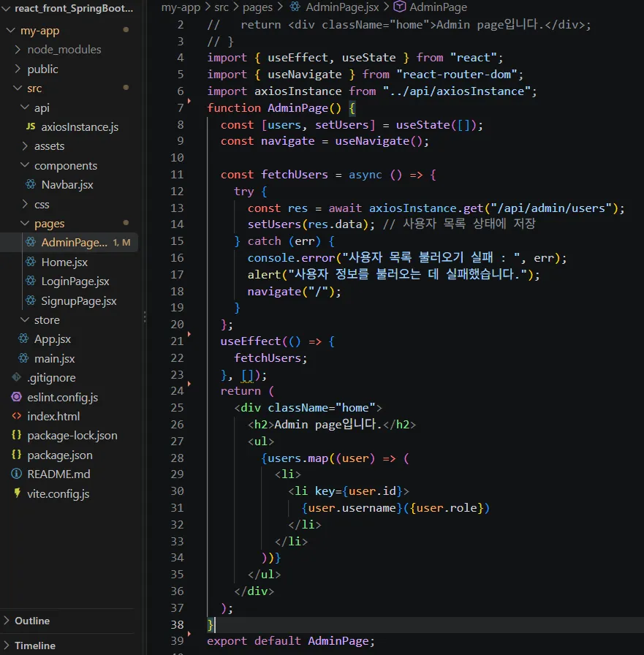Click the info icon beside README.md
The height and width of the screenshot is (655, 644).
click(16, 474)
